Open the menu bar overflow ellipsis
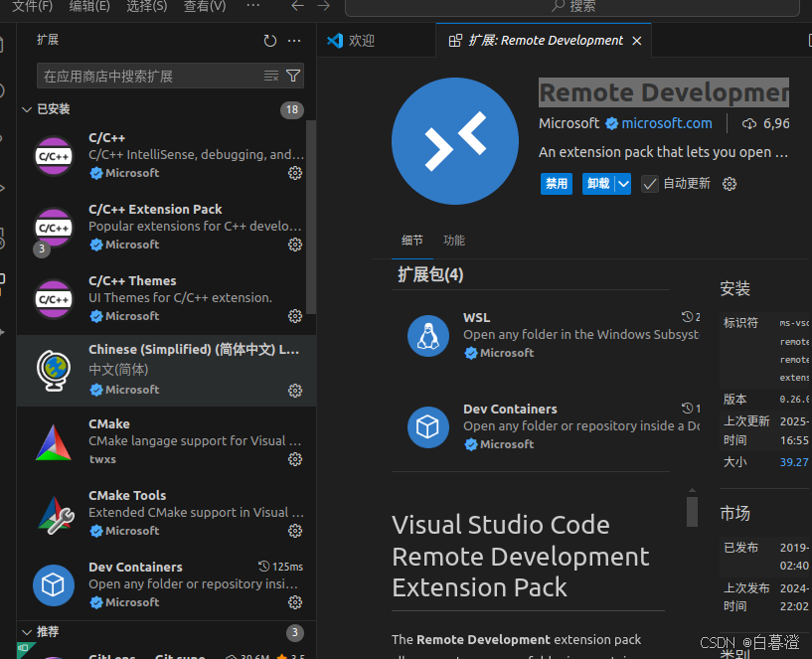This screenshot has height=659, width=812. [x=252, y=6]
